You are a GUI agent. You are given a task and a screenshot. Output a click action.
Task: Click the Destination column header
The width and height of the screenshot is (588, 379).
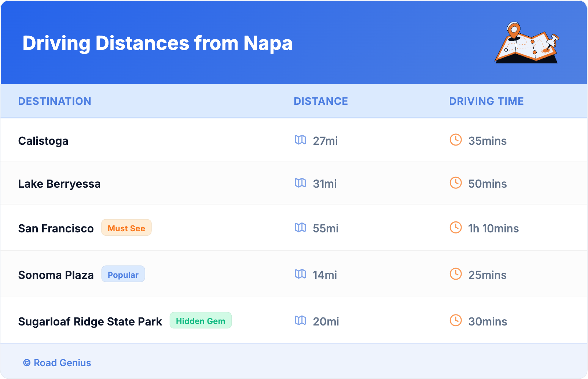click(55, 101)
